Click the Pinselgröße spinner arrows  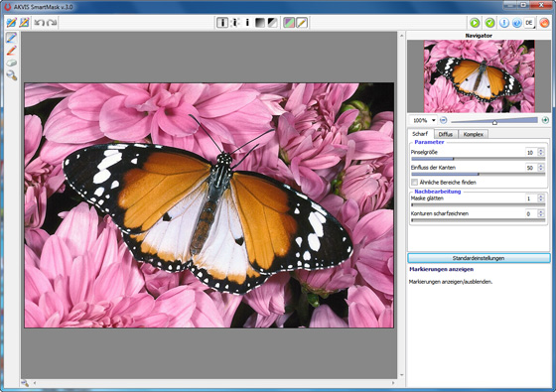(541, 153)
